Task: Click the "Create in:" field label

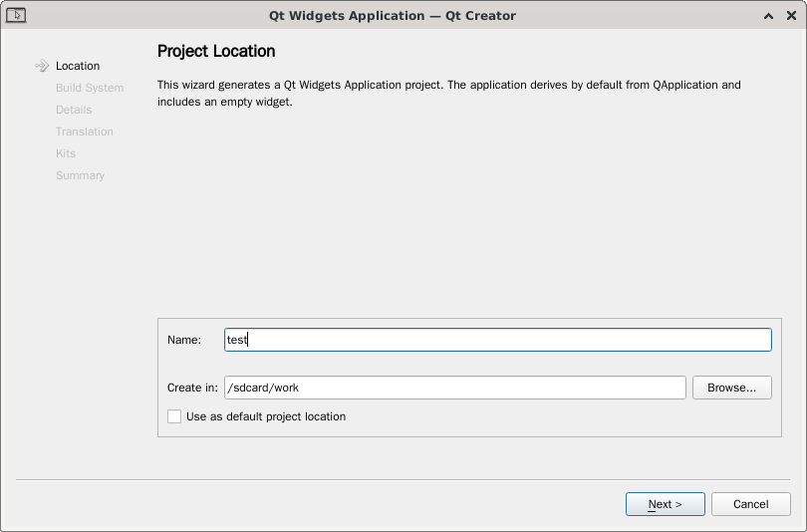Action: (x=192, y=388)
